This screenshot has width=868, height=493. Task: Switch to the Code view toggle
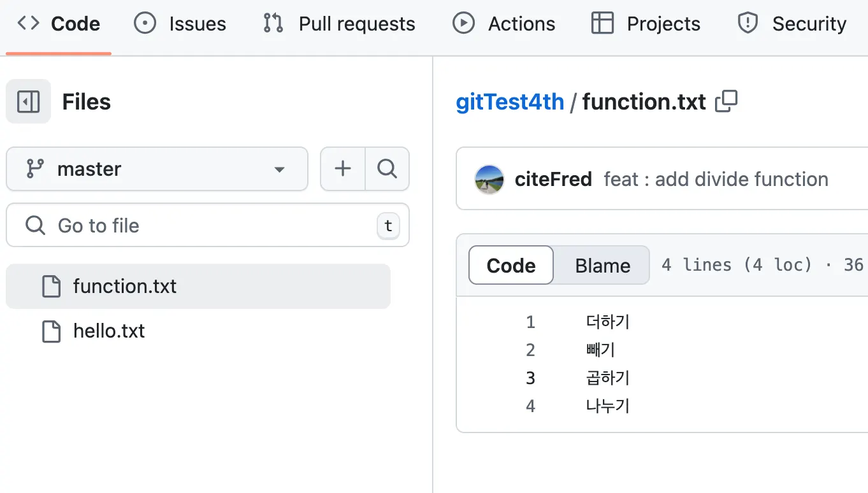[511, 265]
